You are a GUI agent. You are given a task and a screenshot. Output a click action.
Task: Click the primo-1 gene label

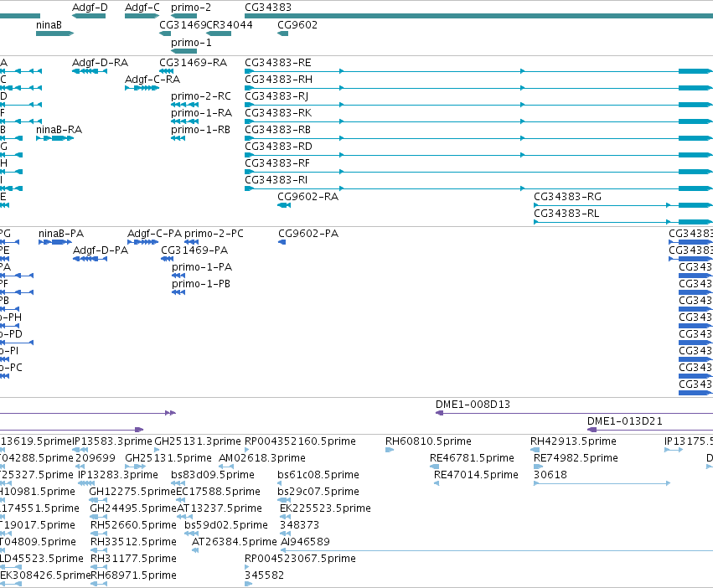click(x=191, y=43)
